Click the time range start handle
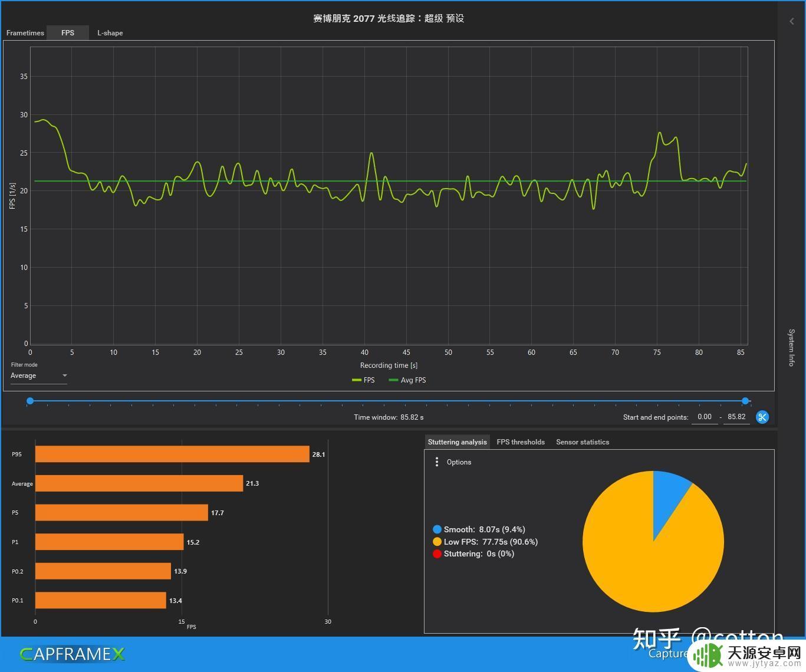Screen dimensions: 806x672 tap(30, 401)
